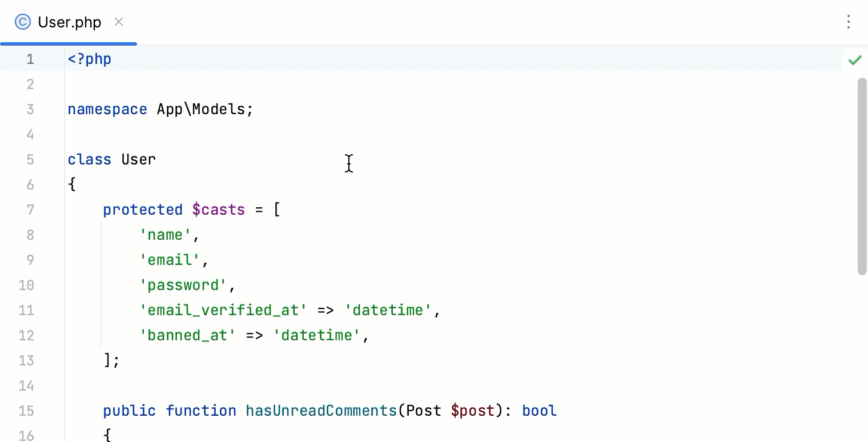
Task: Open the inspections widget via green checkmark
Action: tap(855, 59)
